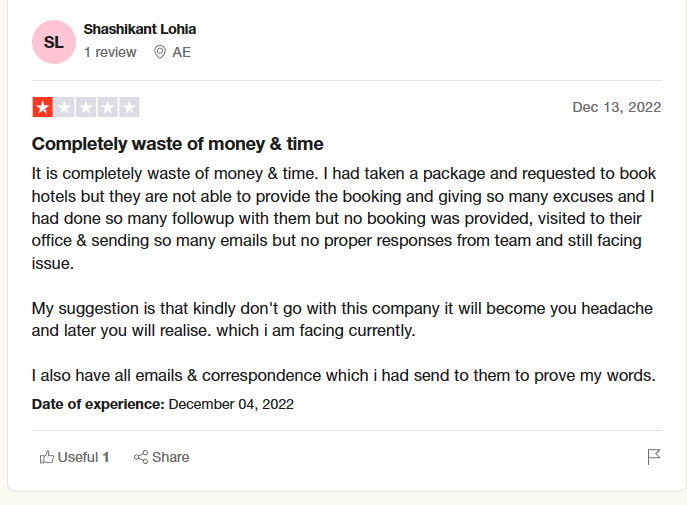Open Shashikant Lohia's profile name
The height and width of the screenshot is (505, 687).
(x=139, y=29)
